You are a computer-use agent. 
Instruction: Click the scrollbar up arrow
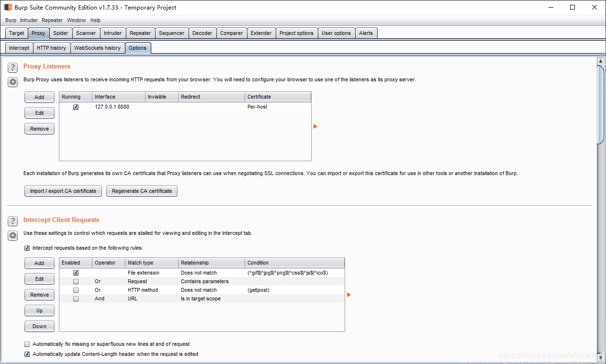pyautogui.click(x=601, y=61)
